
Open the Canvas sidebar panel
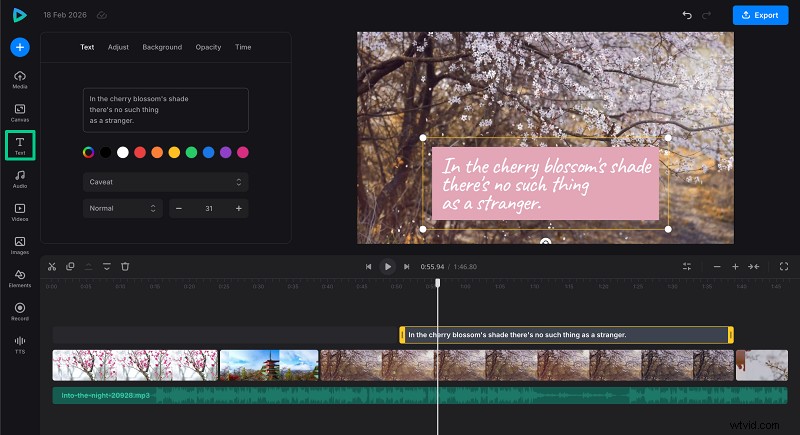tap(20, 113)
